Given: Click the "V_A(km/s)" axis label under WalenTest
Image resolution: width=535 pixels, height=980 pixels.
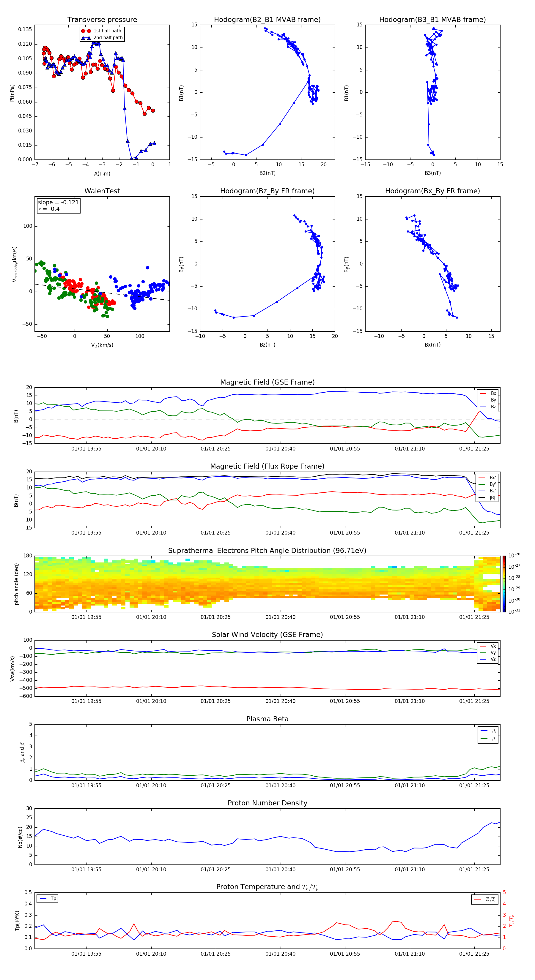Looking at the screenshot, I should (x=102, y=345).
